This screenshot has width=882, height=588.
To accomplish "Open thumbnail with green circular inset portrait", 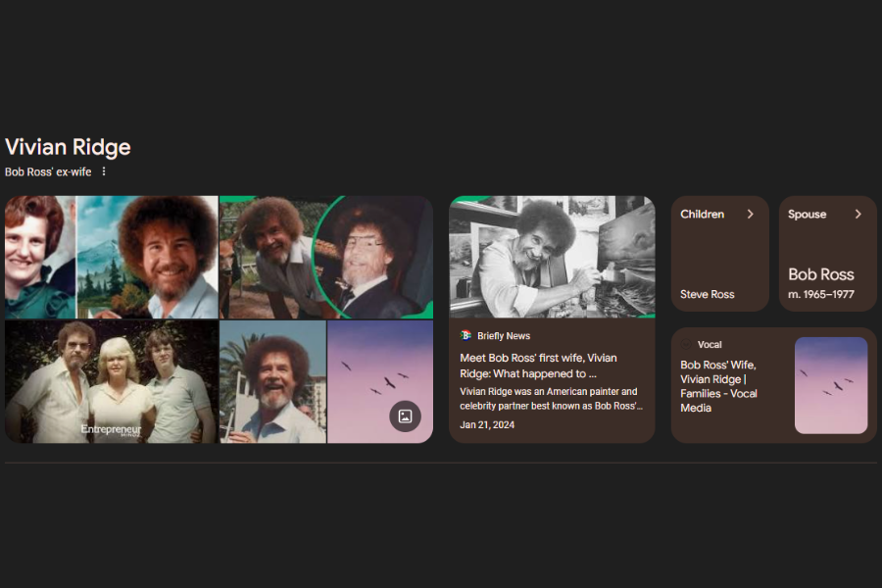I will coord(326,257).
